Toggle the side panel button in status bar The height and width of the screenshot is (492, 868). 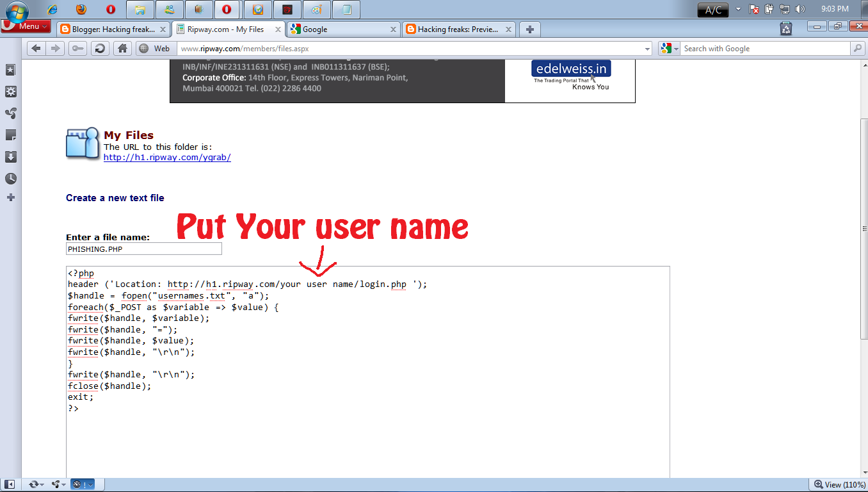10,484
